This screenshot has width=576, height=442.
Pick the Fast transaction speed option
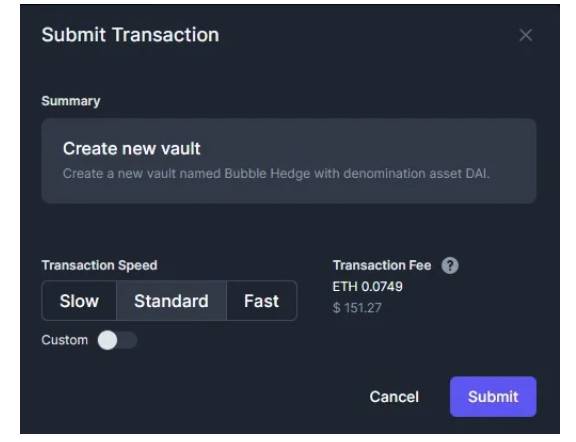[262, 301]
